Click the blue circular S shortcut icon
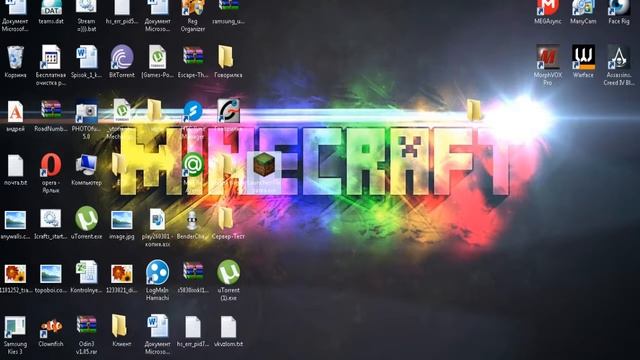This screenshot has height=360, width=640. coord(193,111)
